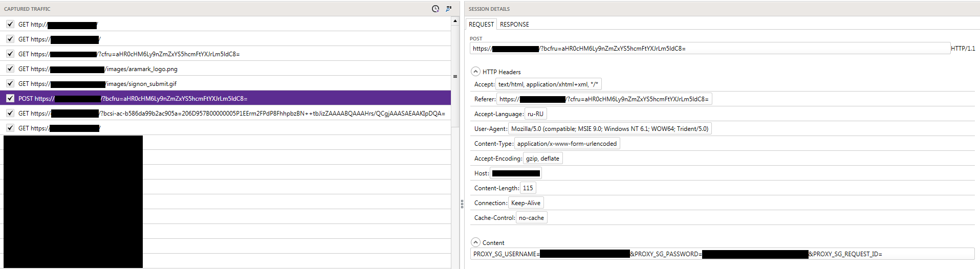The image size is (980, 269).
Task: Toggle checkbox of the selected POST request
Action: 10,98
